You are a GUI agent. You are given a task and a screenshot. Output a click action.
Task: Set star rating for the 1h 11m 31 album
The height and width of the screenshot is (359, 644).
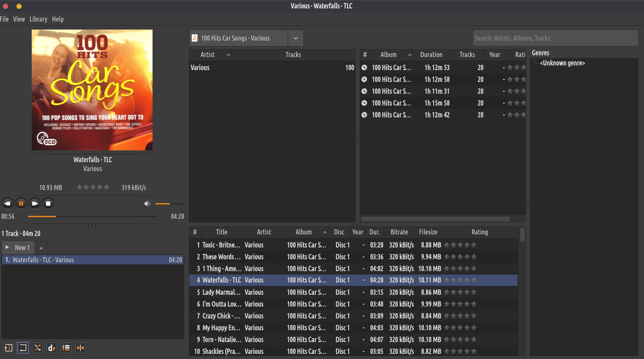pos(516,91)
